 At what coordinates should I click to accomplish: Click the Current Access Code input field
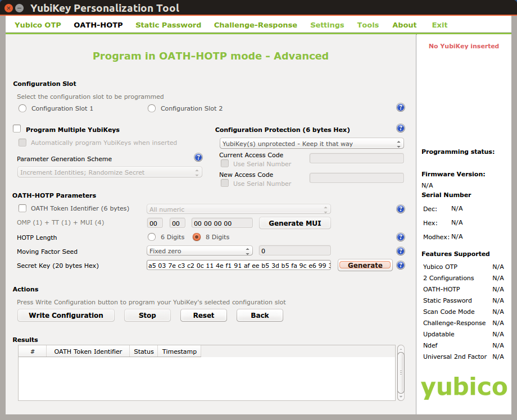[x=357, y=158]
